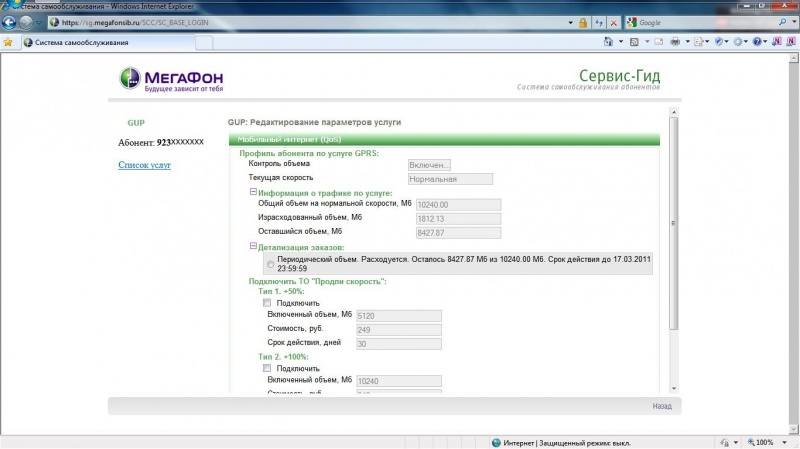
Task: Click the Контроль объема field
Action: pos(429,165)
